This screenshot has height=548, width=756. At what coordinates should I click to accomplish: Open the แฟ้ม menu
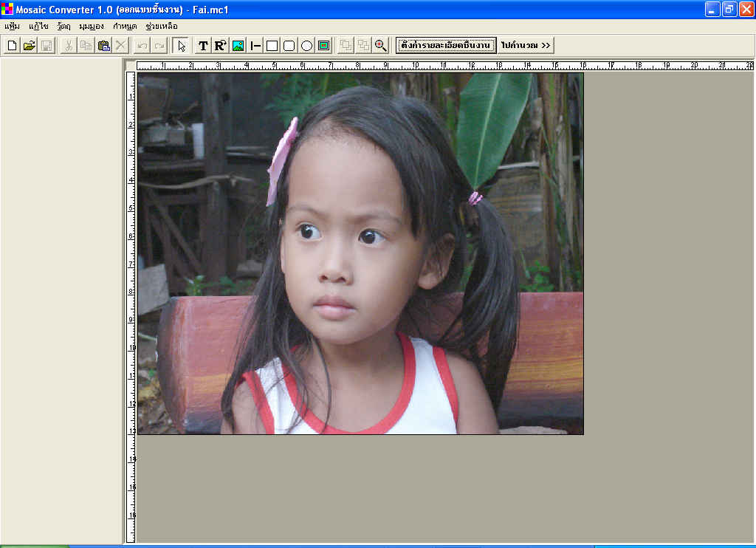[12, 26]
